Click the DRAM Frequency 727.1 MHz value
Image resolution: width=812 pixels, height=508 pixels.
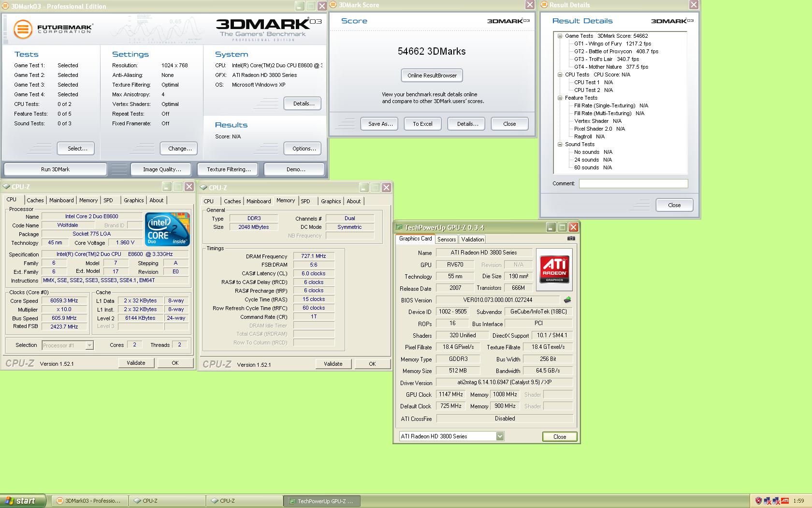tap(313, 256)
